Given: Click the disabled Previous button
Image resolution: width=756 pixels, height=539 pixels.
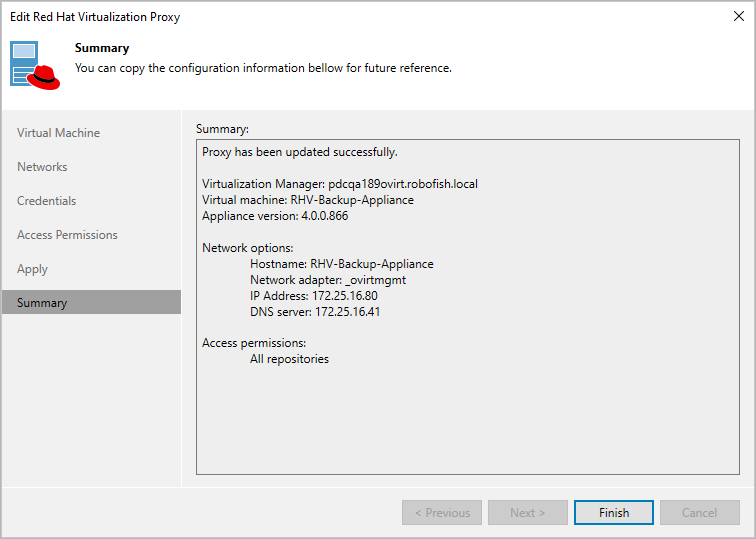Looking at the screenshot, I should [442, 512].
